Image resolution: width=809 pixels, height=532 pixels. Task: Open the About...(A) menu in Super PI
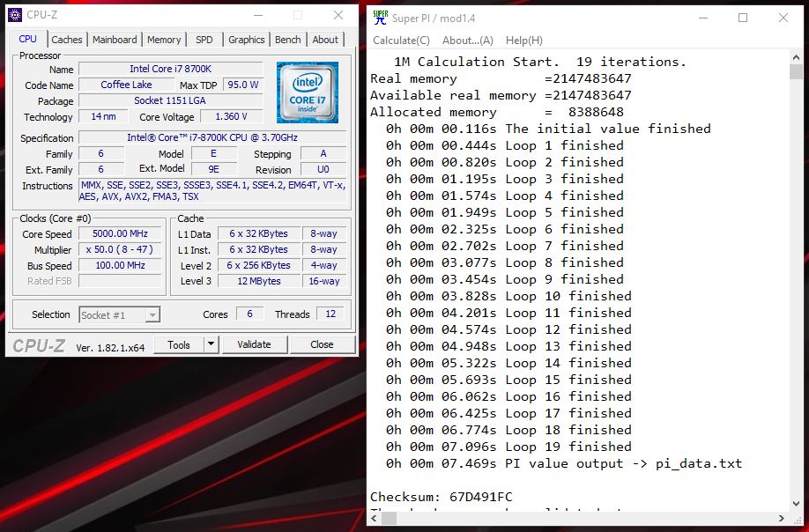(x=467, y=41)
